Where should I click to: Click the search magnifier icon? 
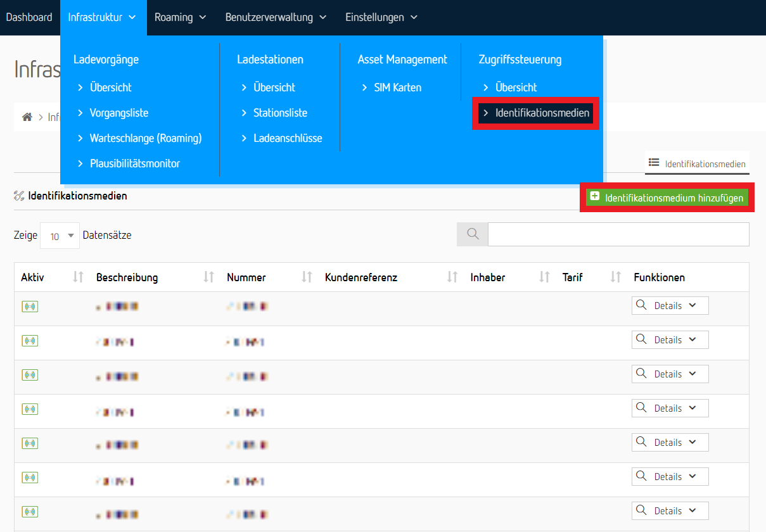coord(472,234)
